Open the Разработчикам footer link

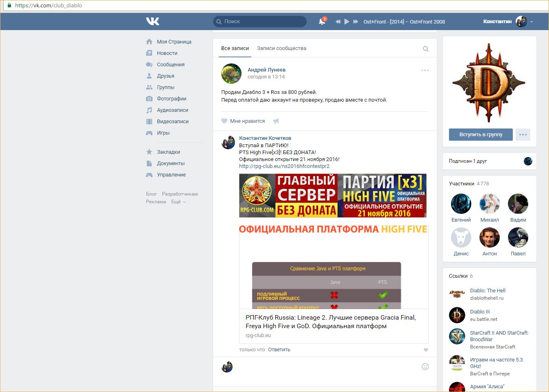[x=180, y=194]
